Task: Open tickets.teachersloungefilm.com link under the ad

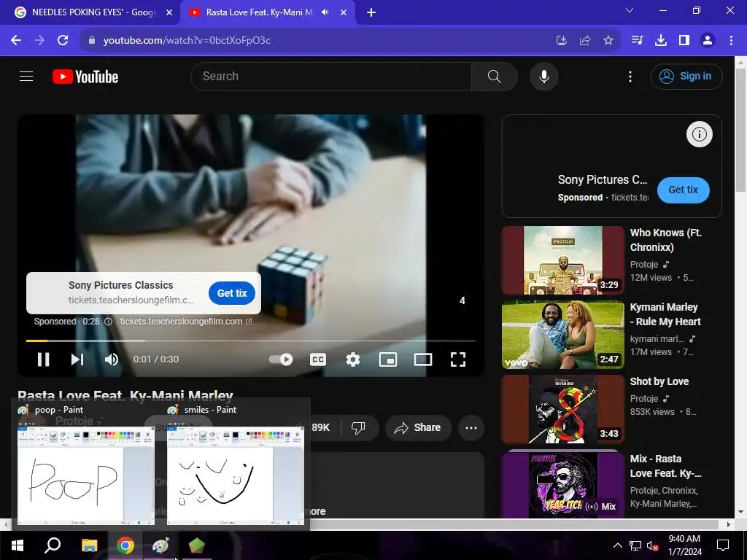Action: 181,322
